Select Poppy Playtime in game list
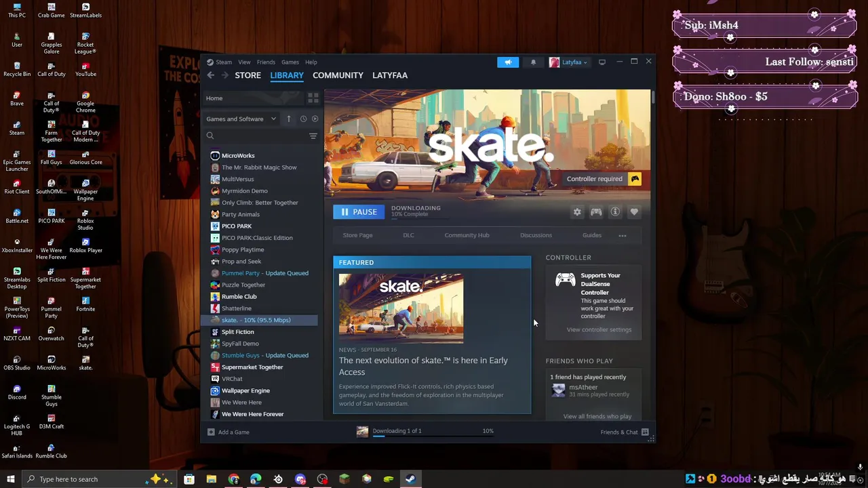 tap(243, 249)
